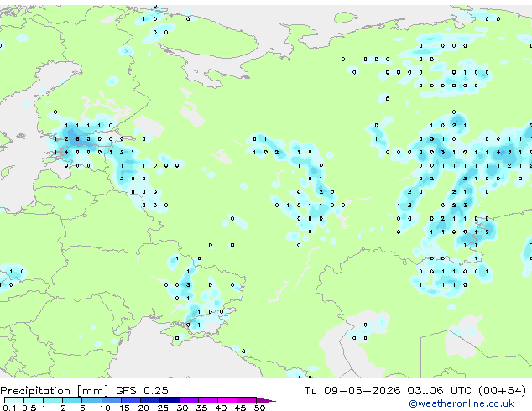Select the 25 mm dark-navy legend swatch
Screen dimensions: 532x411
170,400
